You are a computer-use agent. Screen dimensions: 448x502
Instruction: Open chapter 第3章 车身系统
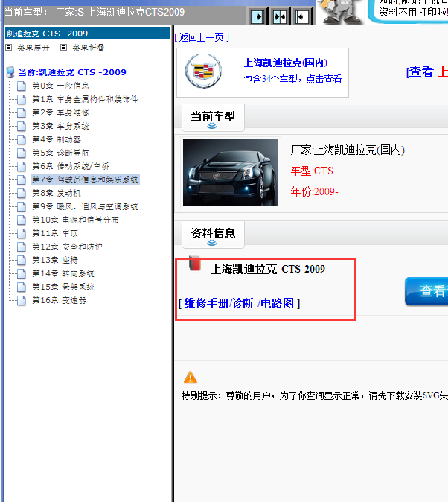(x=60, y=126)
